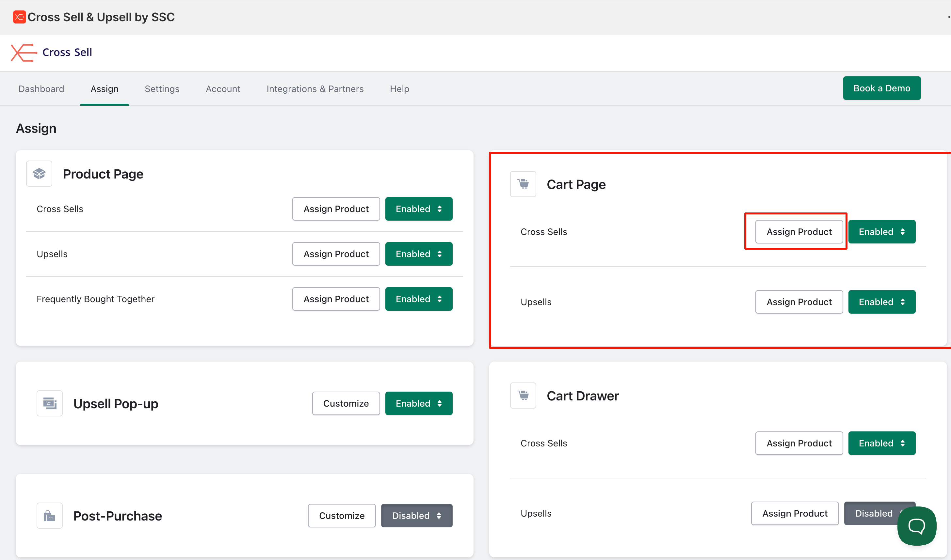
Task: Open Frequently Bought Together Enabled dropdown
Action: coord(418,299)
